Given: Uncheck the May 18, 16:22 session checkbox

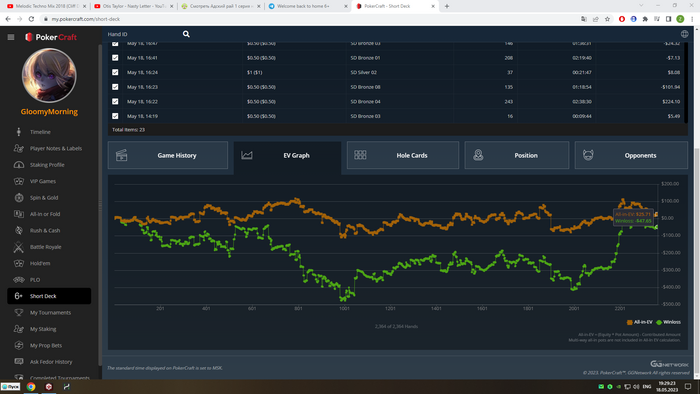Looking at the screenshot, I should (115, 101).
